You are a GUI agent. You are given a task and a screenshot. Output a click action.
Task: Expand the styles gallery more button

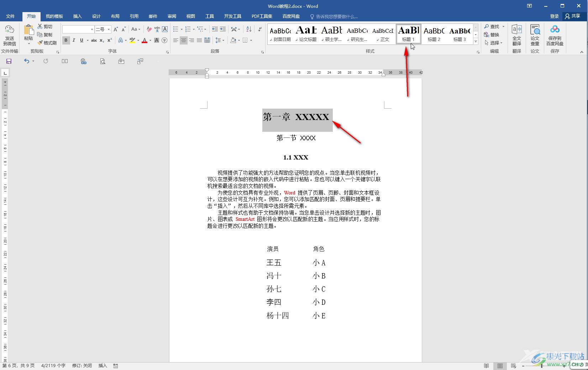coord(476,42)
